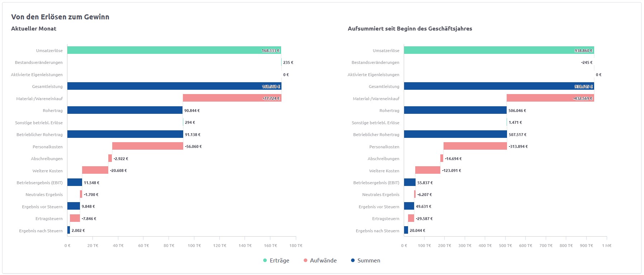Click the 500 T€ axis tick label

click(x=505, y=246)
